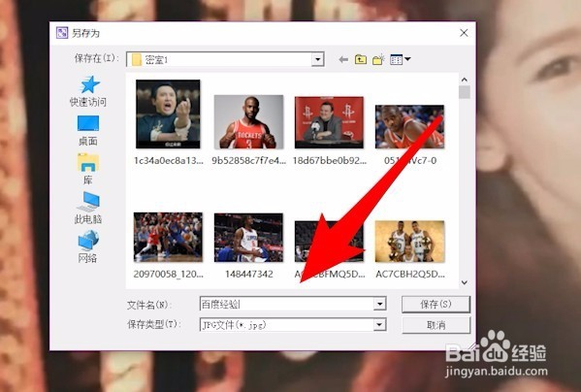Open Network (网络) in sidebar
581x392 pixels.
point(88,246)
